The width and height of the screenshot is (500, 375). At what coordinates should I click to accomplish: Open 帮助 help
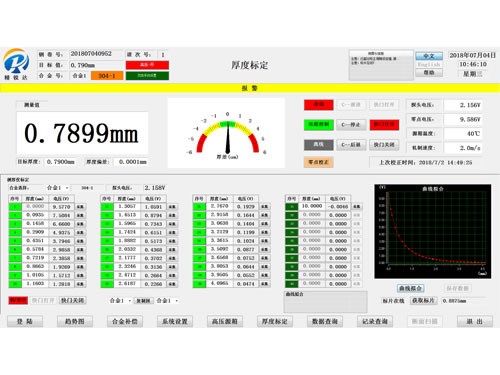(x=429, y=73)
